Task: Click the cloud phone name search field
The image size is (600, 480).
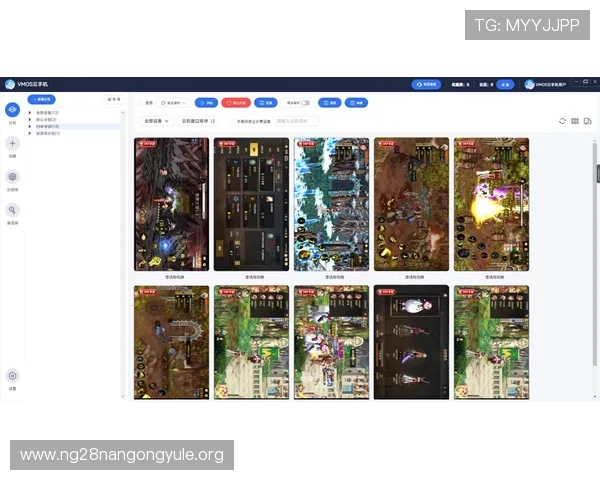Action: pyautogui.click(x=297, y=121)
